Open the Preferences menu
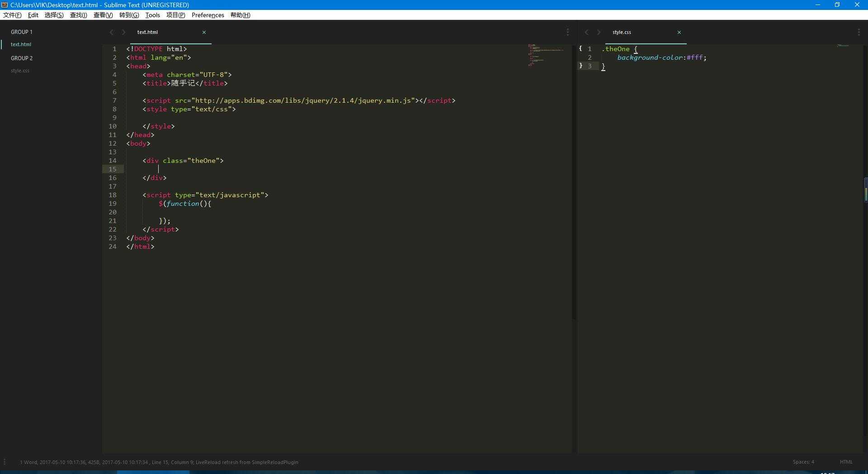This screenshot has height=474, width=868. (208, 15)
